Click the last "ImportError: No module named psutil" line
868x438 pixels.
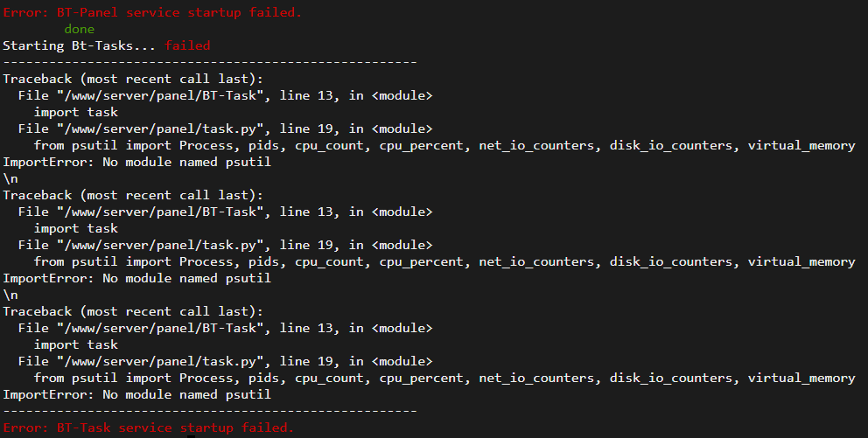(x=136, y=394)
